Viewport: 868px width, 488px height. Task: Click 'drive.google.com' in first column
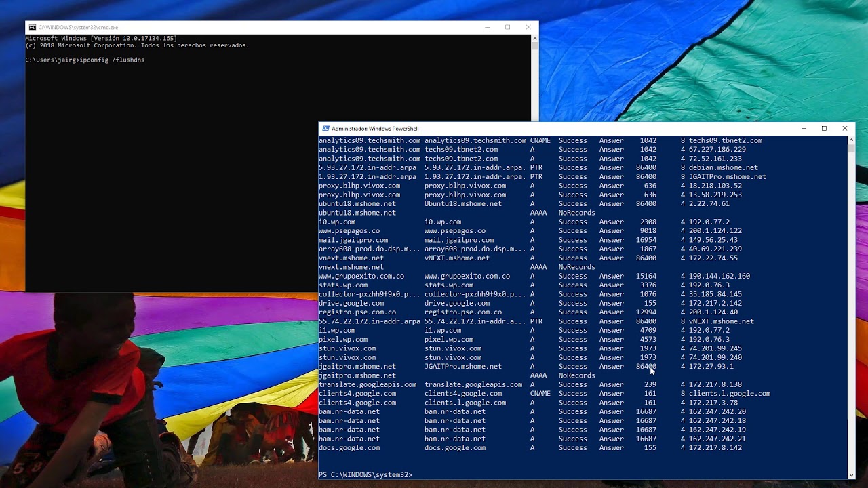click(351, 303)
